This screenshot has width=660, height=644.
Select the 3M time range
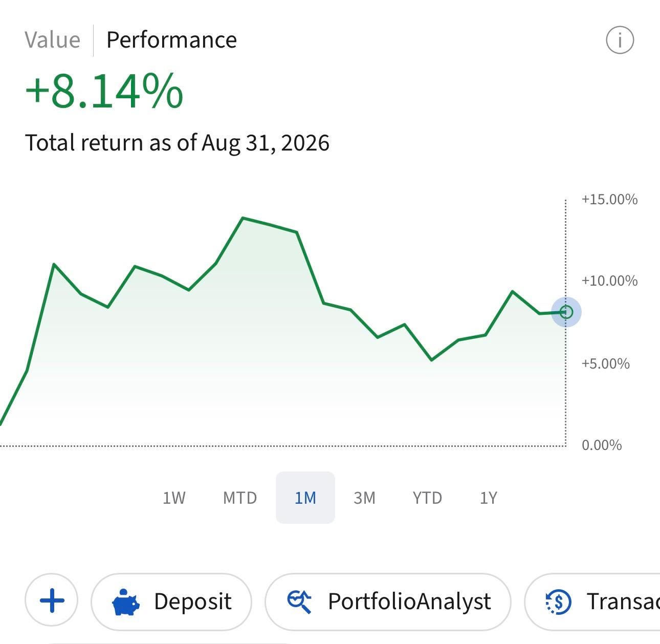point(365,498)
